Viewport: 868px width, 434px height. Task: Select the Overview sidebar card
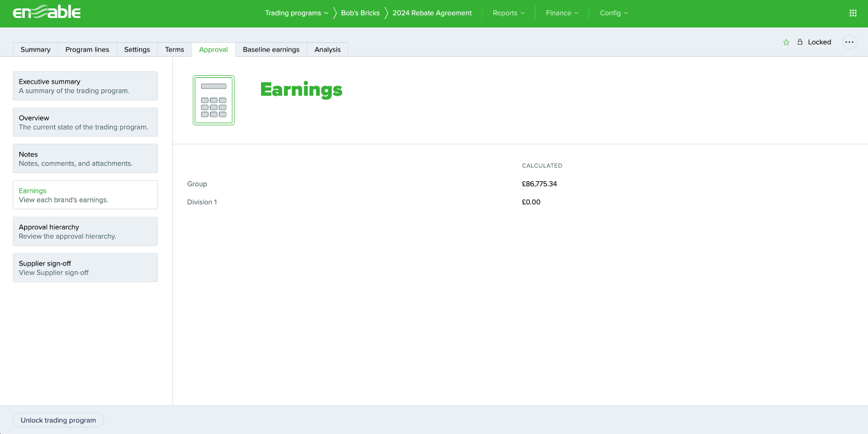point(85,121)
